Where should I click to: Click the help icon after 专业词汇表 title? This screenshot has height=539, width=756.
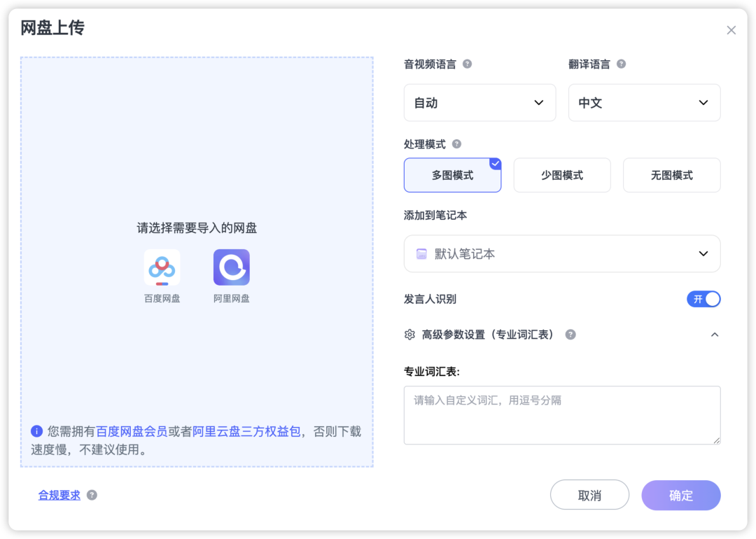click(570, 335)
